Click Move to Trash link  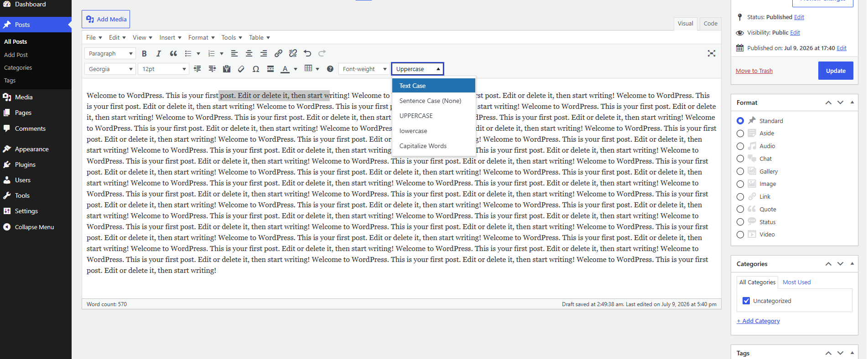coord(754,71)
